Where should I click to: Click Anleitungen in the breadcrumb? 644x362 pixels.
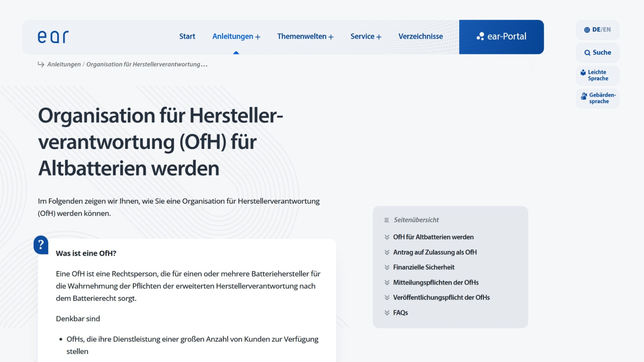64,64
